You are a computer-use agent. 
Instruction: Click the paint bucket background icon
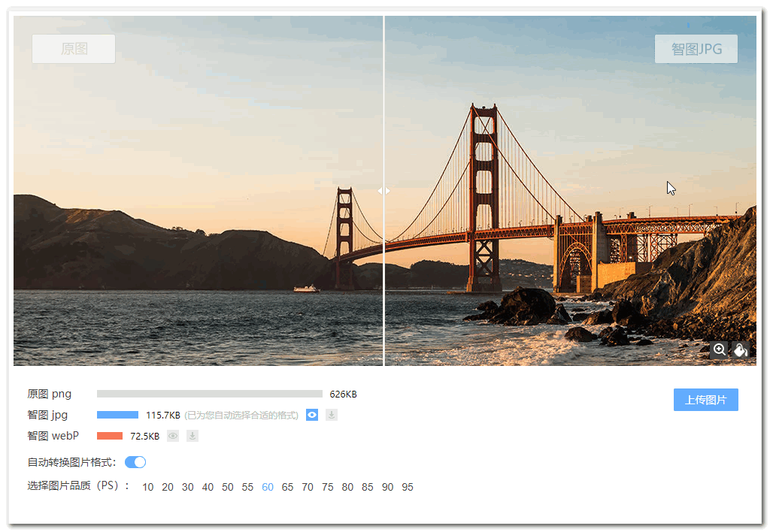point(741,350)
